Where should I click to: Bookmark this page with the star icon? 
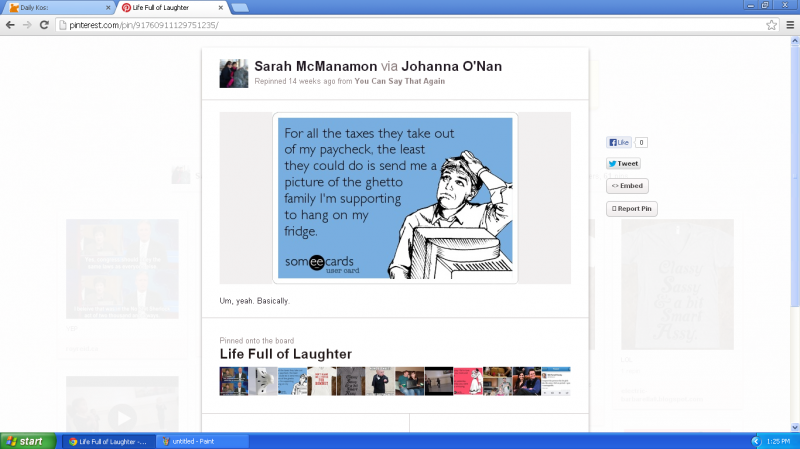click(x=771, y=24)
